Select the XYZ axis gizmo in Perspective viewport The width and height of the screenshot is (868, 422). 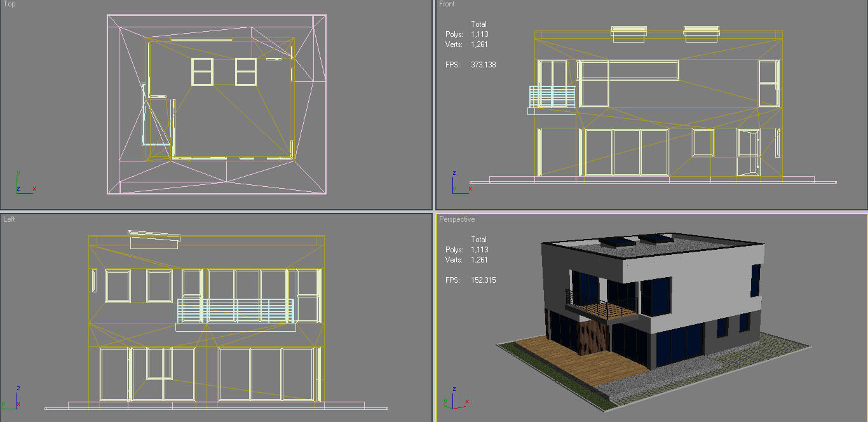(458, 397)
